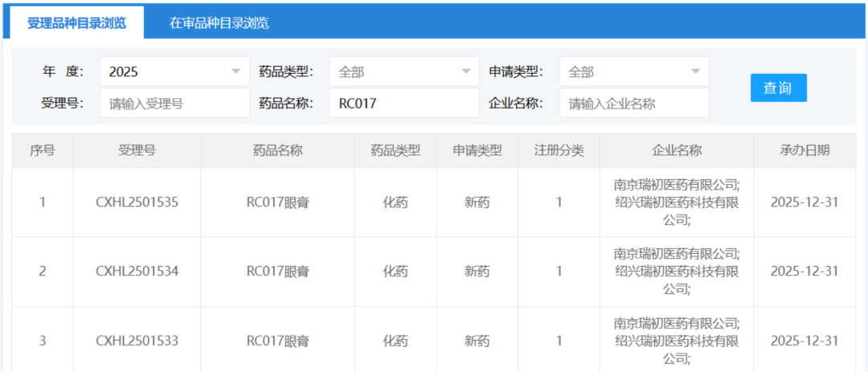Click the 注册分类 column header

click(559, 150)
